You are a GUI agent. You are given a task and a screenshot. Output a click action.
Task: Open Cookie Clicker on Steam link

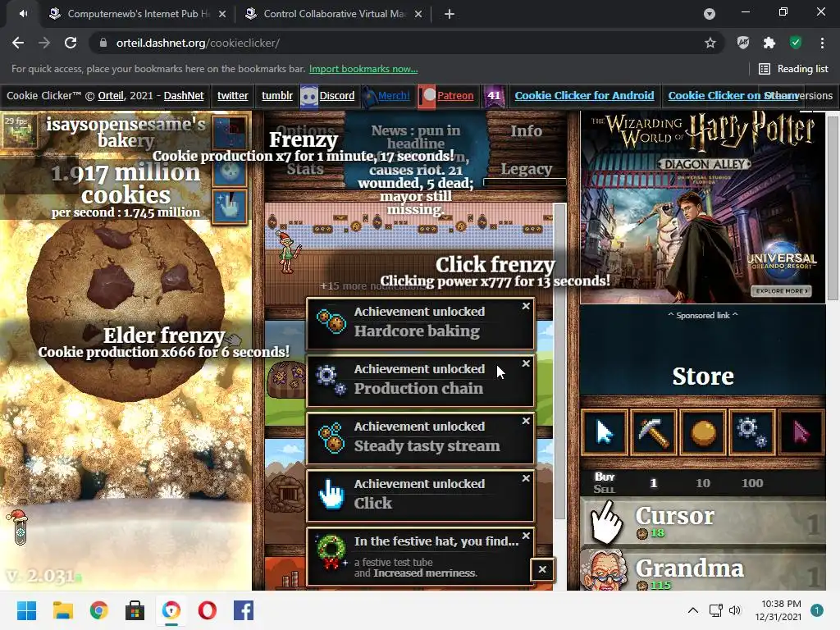click(733, 95)
